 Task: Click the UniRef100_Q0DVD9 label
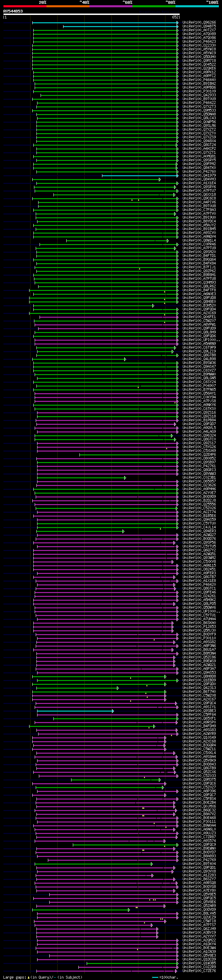coord(199,910)
